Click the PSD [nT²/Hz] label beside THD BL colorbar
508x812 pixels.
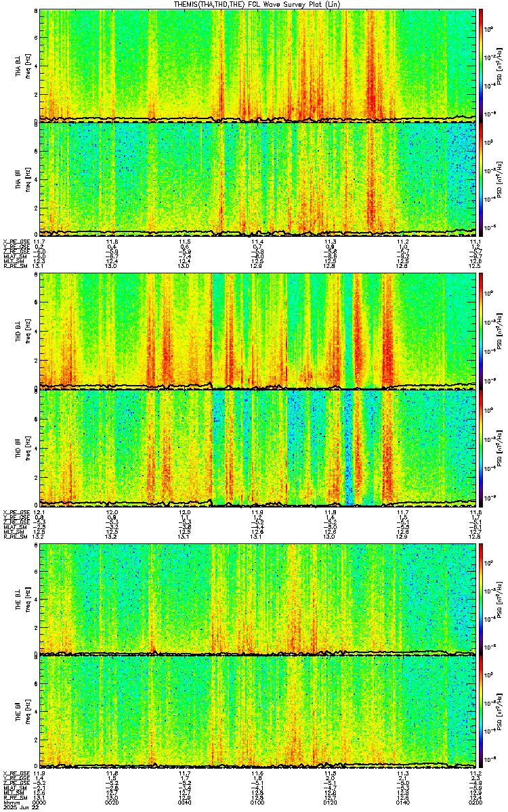(500, 331)
